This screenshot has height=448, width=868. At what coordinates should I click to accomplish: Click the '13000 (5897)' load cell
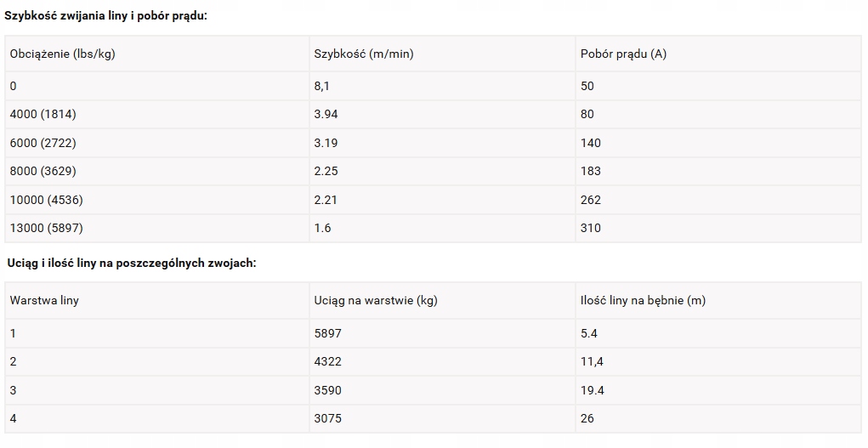click(x=46, y=228)
